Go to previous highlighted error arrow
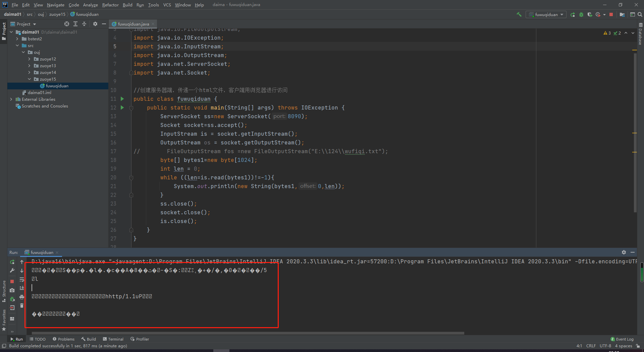 tap(626, 33)
